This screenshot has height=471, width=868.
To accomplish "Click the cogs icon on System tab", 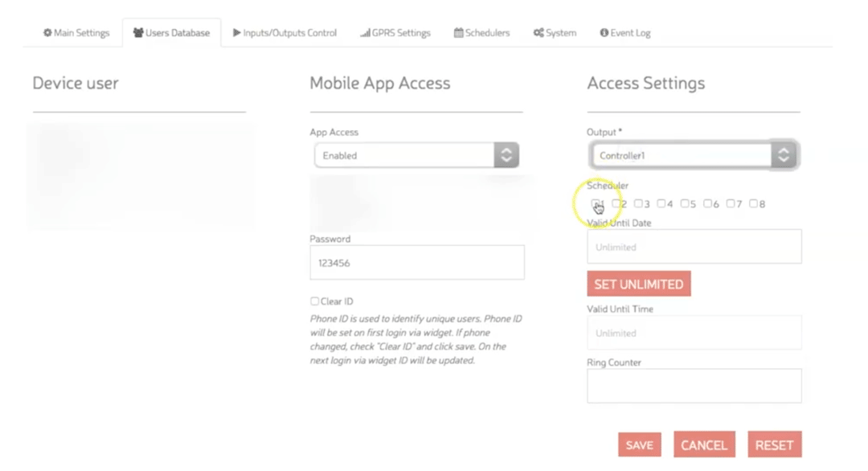I will [x=538, y=33].
